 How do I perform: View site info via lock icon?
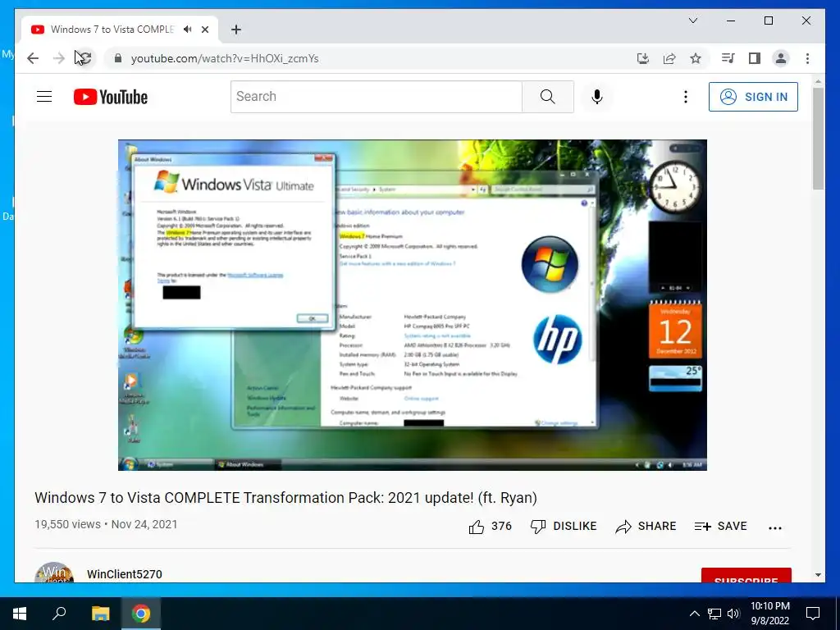click(x=118, y=58)
